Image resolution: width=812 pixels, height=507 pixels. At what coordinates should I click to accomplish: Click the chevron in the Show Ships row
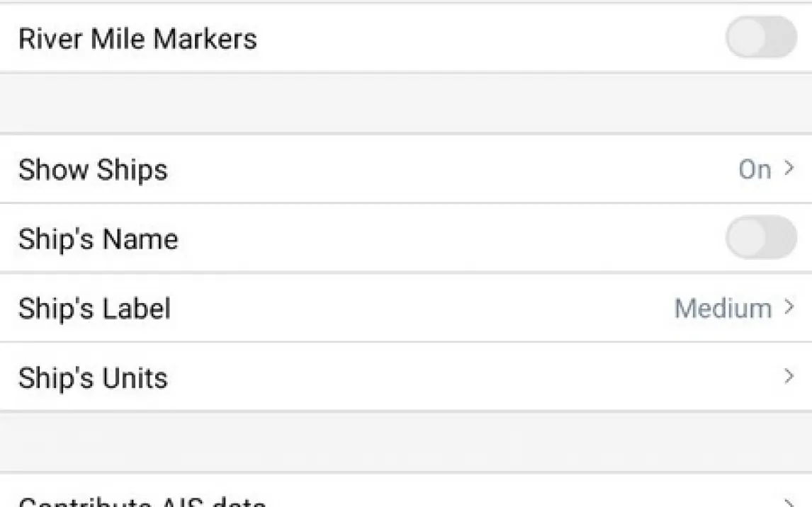point(789,169)
